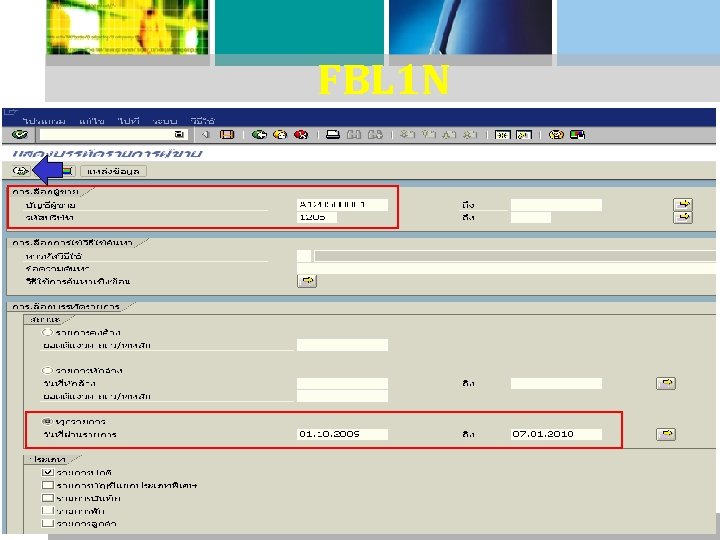The width and height of the screenshot is (720, 540).
Task: Click clearing date to field
Action: pos(556,383)
